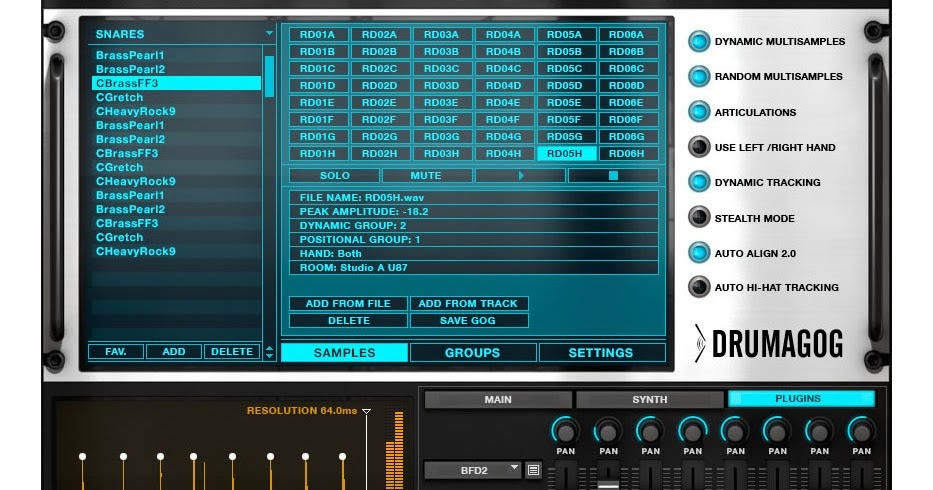This screenshot has width=933, height=490.
Task: Click the play sample button
Action: (521, 176)
